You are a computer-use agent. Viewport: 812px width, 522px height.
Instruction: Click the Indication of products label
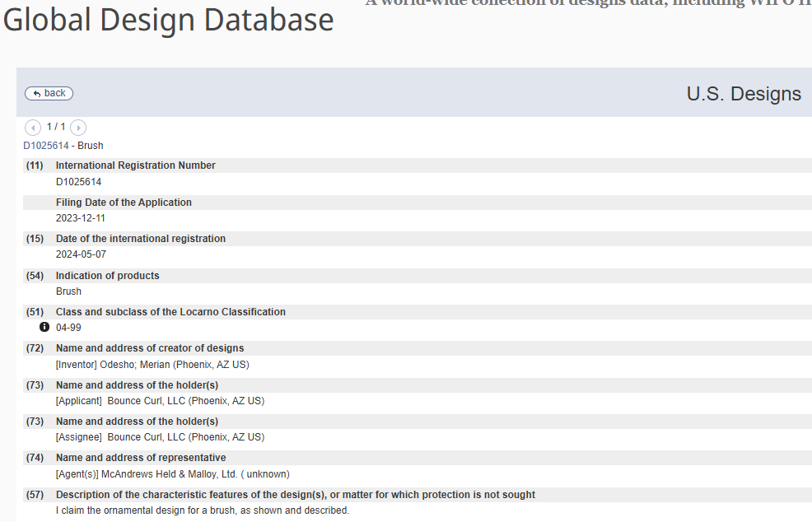pyautogui.click(x=107, y=276)
